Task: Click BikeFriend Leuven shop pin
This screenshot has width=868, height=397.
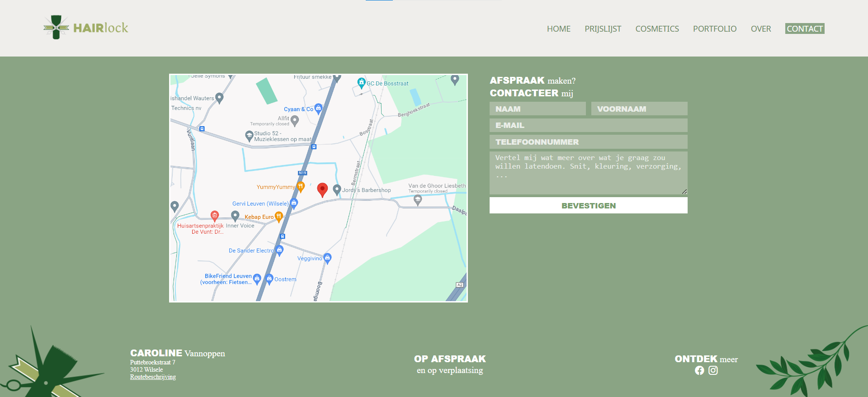Action: pos(257,279)
